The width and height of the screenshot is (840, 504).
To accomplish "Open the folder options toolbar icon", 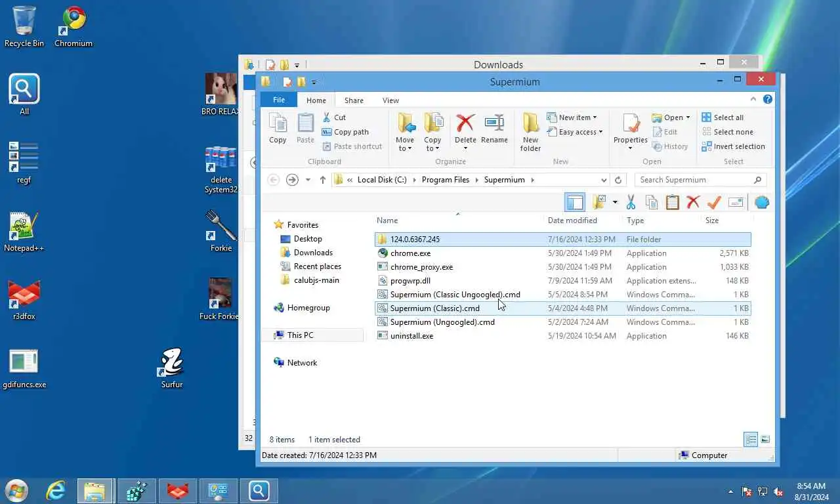I will 599,202.
